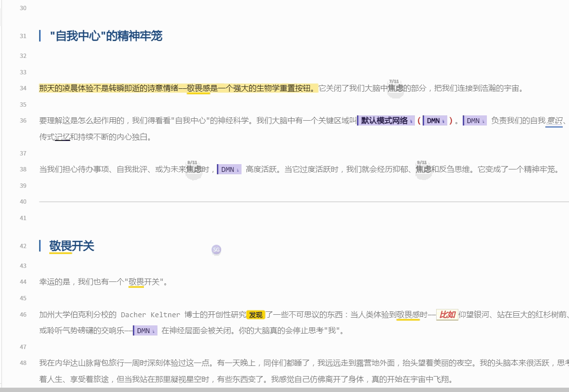Screen dimensions: 569x392
Task: Click line number 34 in gutter
Action: [23, 88]
